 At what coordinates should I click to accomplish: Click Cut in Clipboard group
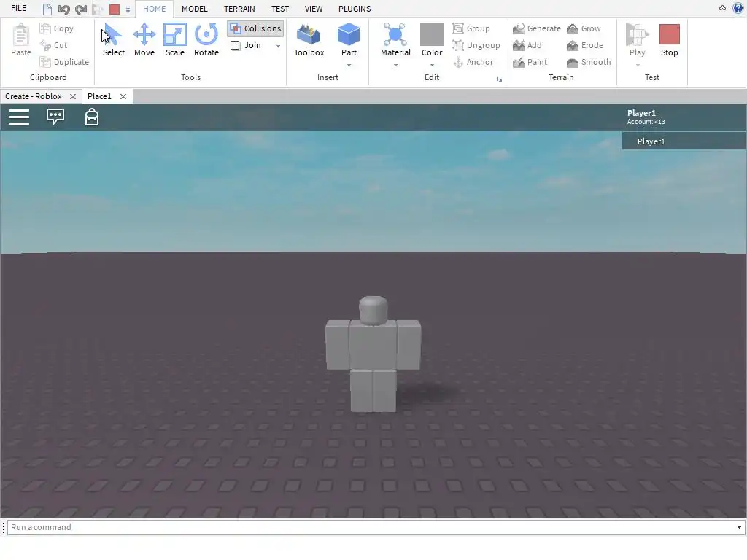[x=53, y=45]
